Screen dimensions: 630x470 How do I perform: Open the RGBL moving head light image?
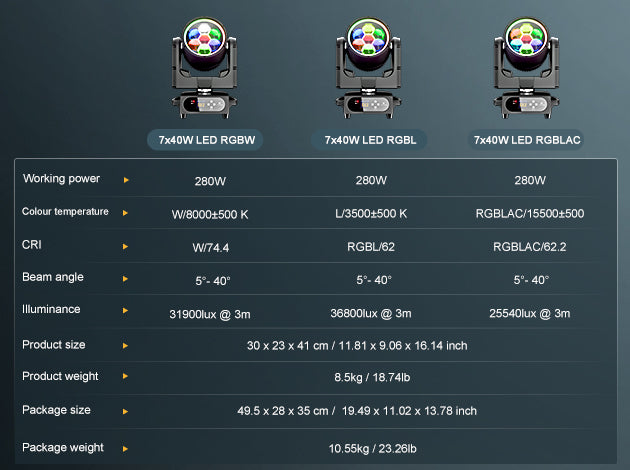(x=370, y=70)
